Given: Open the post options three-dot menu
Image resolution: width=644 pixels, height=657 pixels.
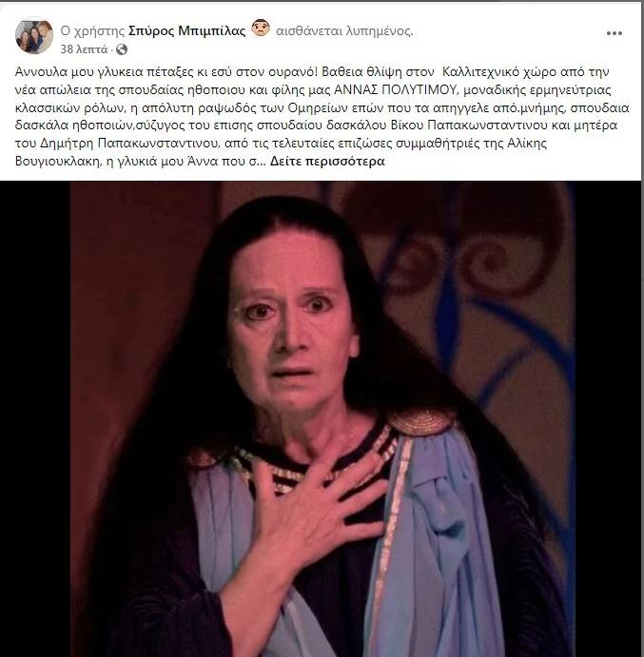Looking at the screenshot, I should (614, 33).
